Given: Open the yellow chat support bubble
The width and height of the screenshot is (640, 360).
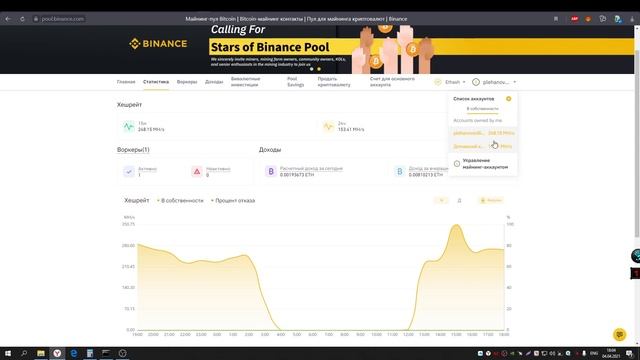Looking at the screenshot, I should point(620,334).
